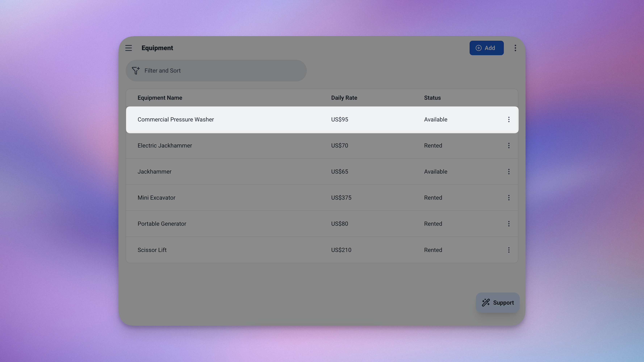Open the Scissor Lift actions menu
This screenshot has width=644, height=362.
(x=509, y=250)
